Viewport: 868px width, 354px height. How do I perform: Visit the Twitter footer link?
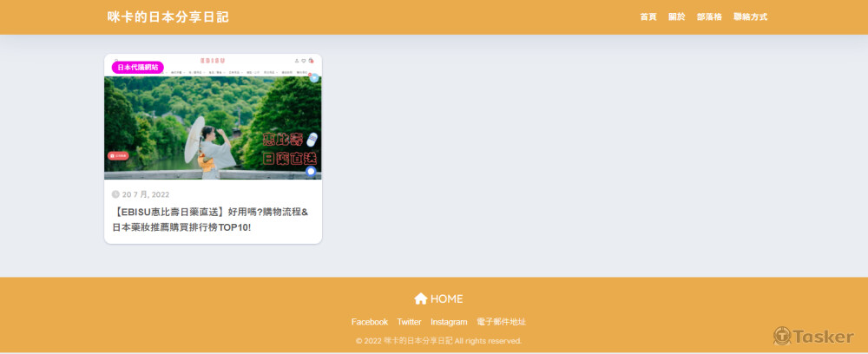tap(409, 322)
